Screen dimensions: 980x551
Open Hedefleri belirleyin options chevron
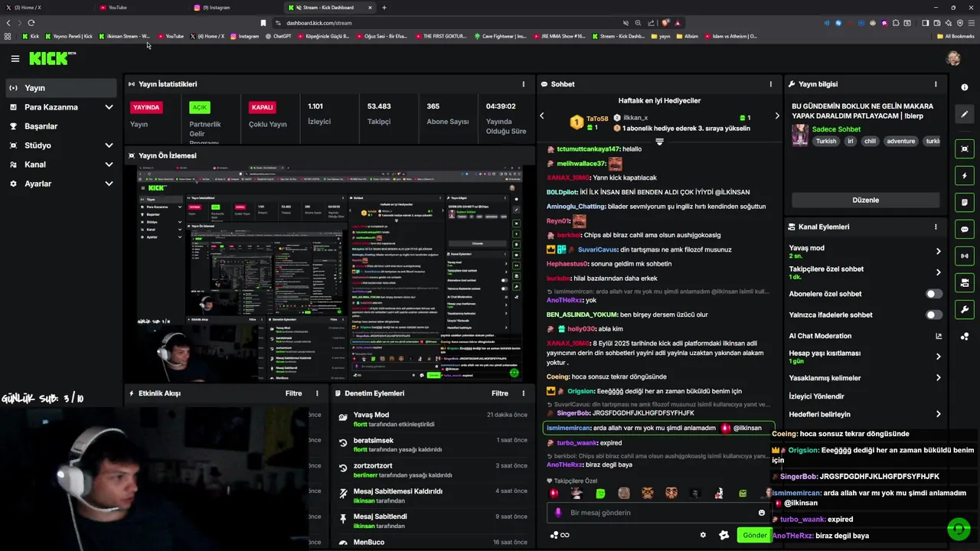click(x=938, y=415)
